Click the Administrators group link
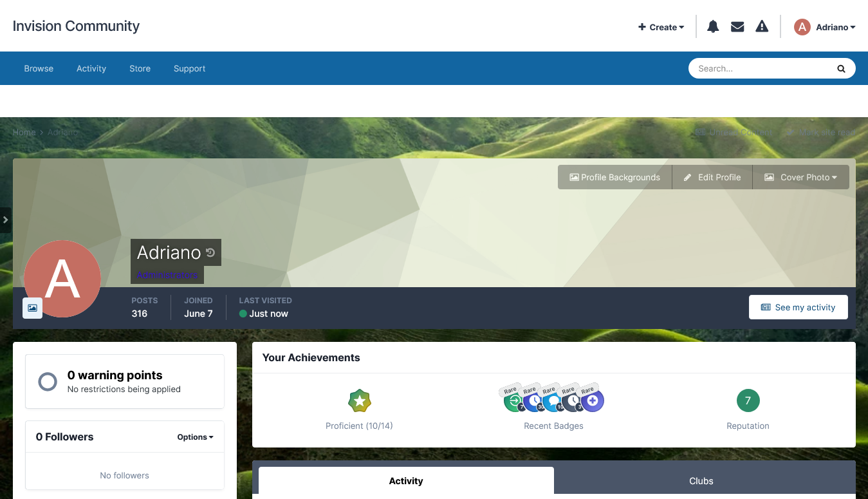The image size is (868, 499). tap(167, 275)
